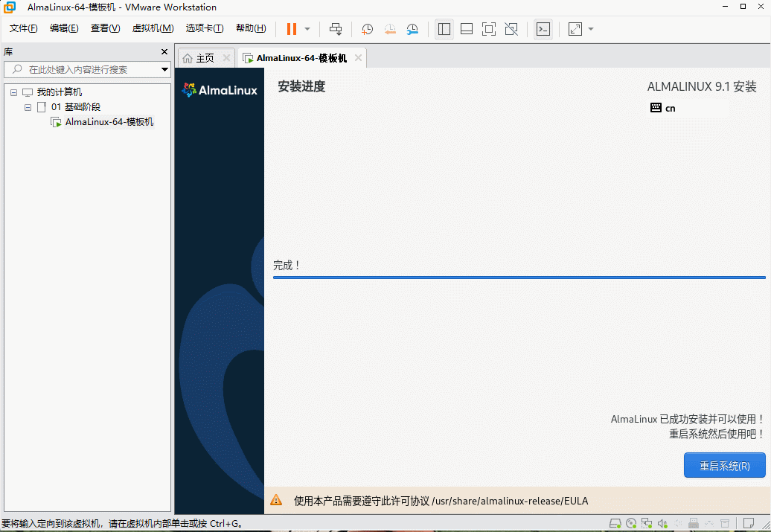Send Ctrl+Alt+Del to the virtual machine
This screenshot has width=771, height=532.
coord(336,29)
